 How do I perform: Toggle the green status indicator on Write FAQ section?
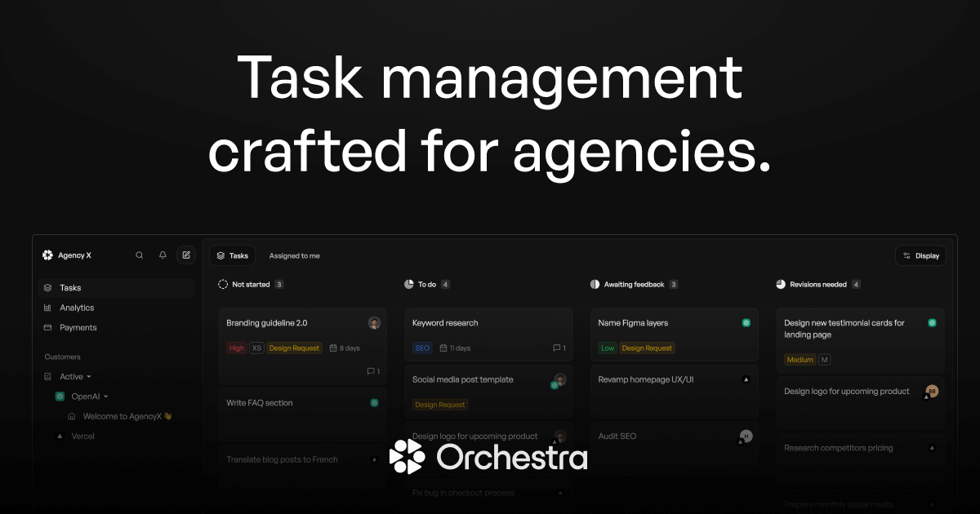point(374,402)
